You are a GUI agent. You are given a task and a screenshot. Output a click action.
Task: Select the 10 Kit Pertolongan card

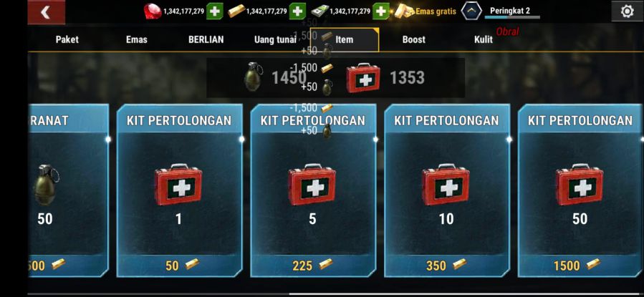click(x=447, y=190)
